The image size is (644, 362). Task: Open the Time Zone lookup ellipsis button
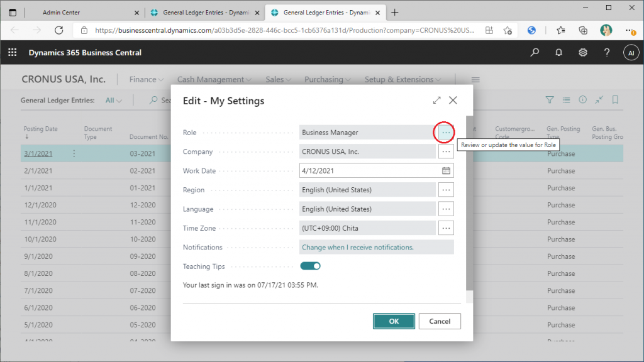click(x=446, y=228)
